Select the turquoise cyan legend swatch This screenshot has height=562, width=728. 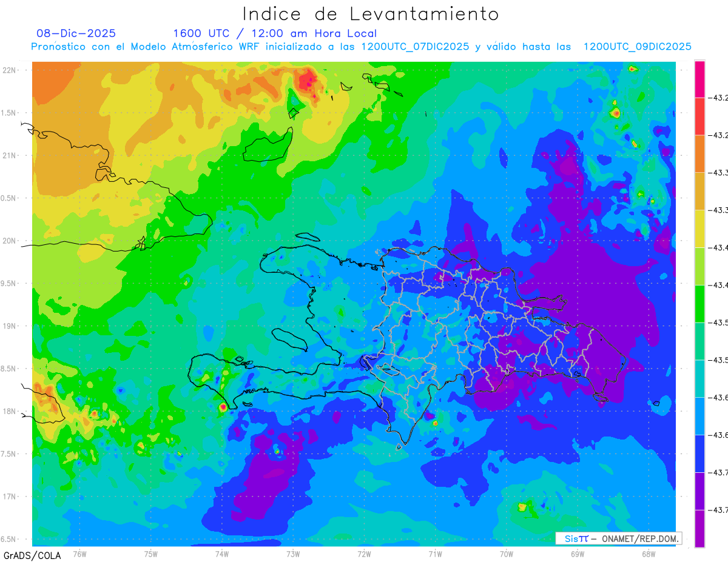699,379
